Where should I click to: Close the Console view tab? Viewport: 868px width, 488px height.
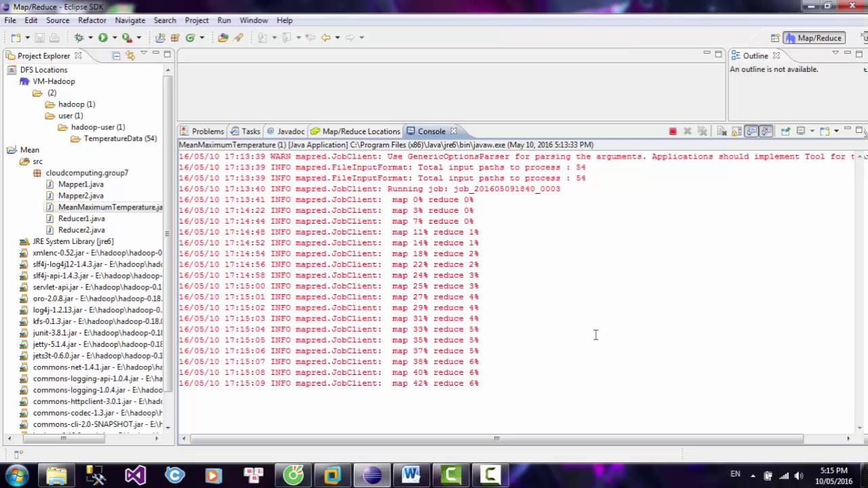click(x=454, y=131)
